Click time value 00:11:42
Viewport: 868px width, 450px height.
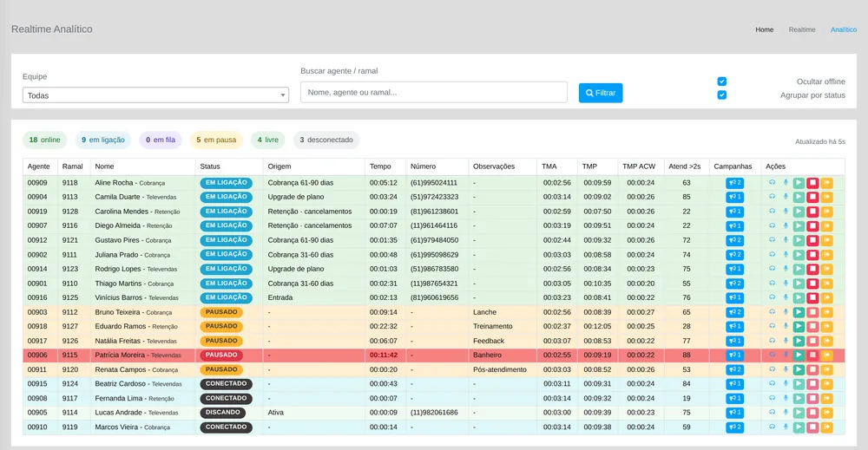click(x=384, y=355)
